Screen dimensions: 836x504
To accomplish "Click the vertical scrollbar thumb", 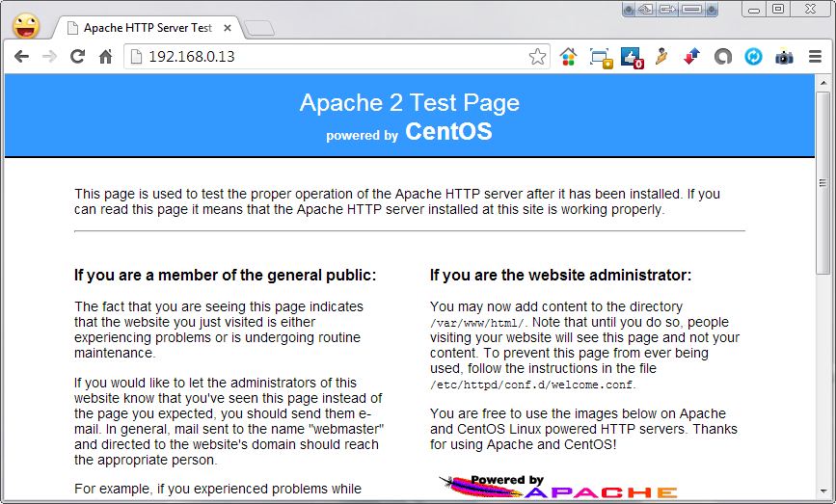I will pyautogui.click(x=823, y=183).
